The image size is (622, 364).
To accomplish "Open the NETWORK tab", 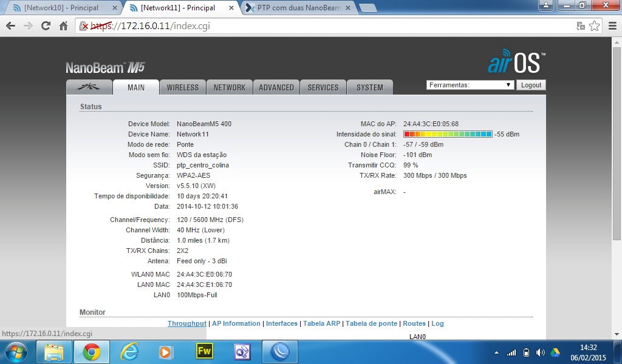I will pos(229,87).
